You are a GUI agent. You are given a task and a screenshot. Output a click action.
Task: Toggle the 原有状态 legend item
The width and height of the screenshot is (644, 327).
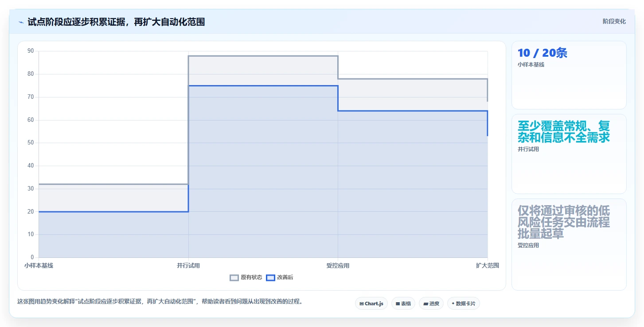point(246,277)
